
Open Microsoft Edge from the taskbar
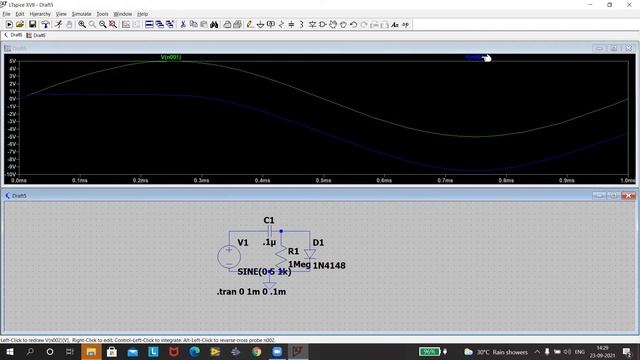click(x=195, y=351)
